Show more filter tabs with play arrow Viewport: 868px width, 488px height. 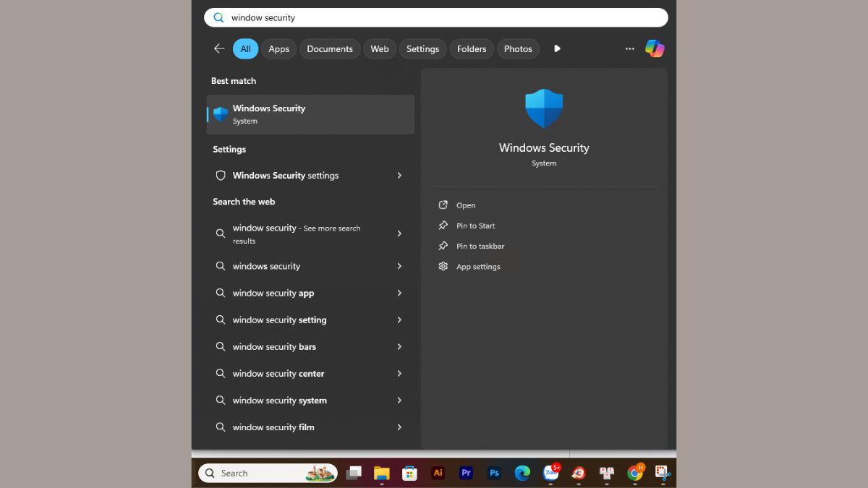(x=557, y=48)
